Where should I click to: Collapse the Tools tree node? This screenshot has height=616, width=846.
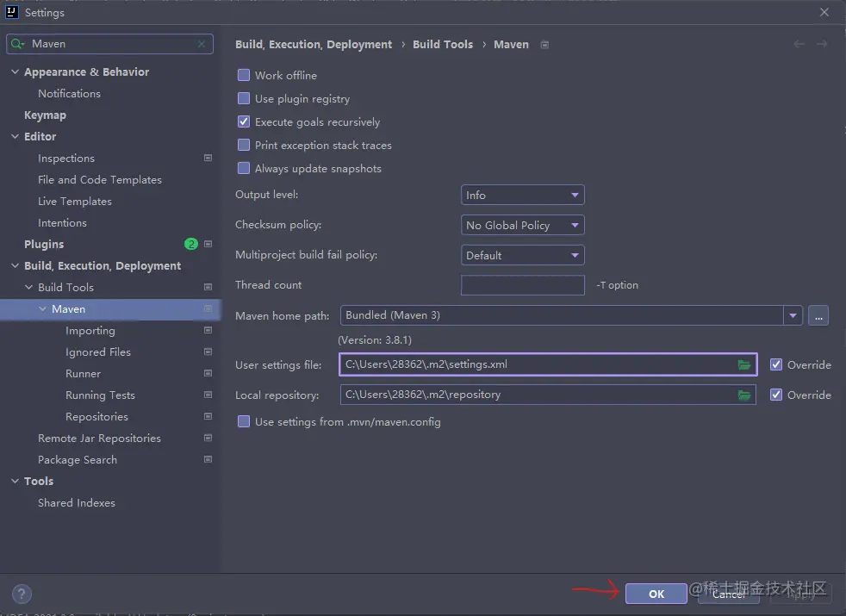[x=16, y=481]
